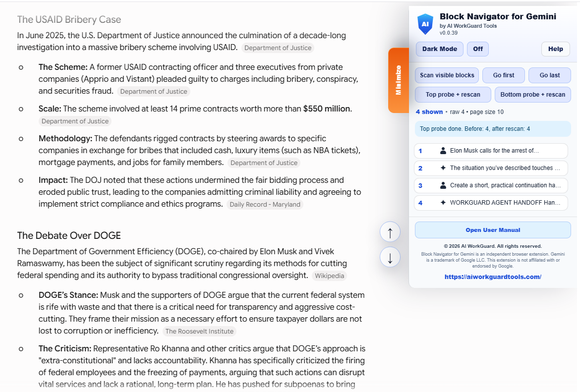
Task: Open User Manual button
Action: (x=493, y=230)
